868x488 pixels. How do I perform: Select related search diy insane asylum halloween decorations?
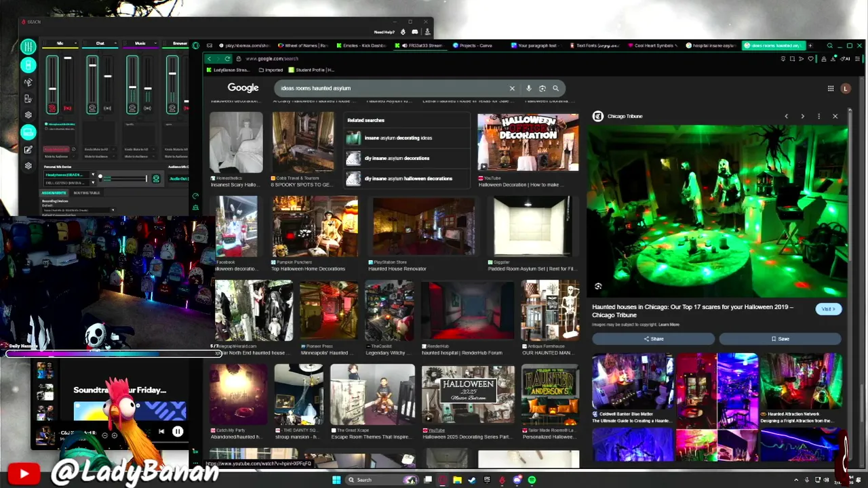point(406,179)
